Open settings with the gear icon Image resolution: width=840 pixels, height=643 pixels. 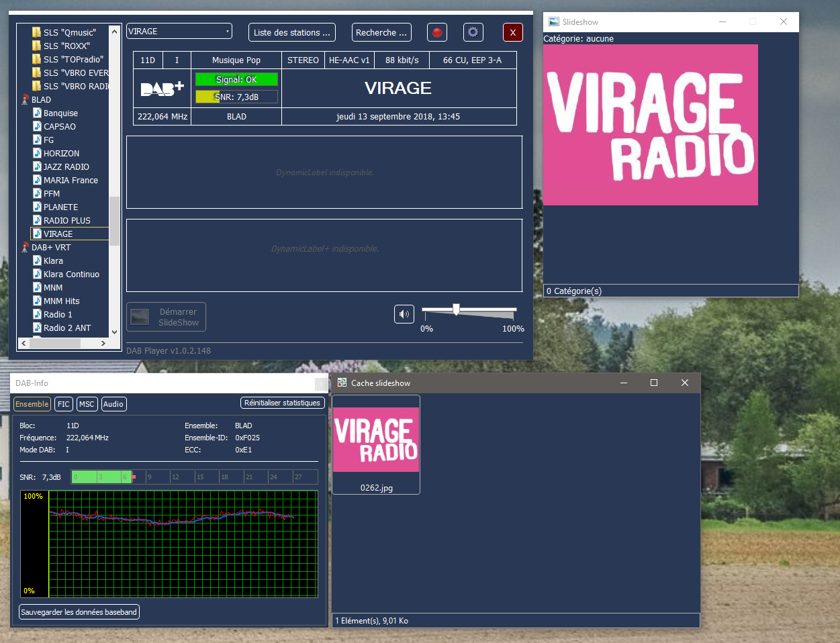(x=473, y=32)
